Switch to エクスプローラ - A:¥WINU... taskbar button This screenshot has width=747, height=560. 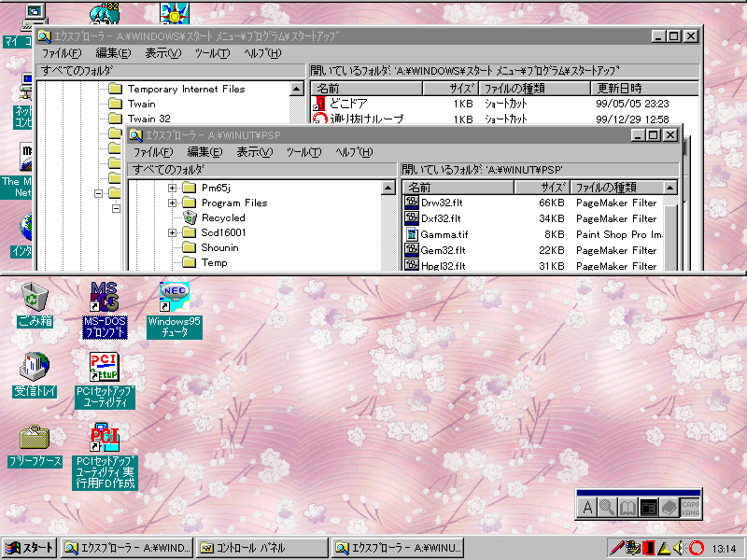pos(399,548)
